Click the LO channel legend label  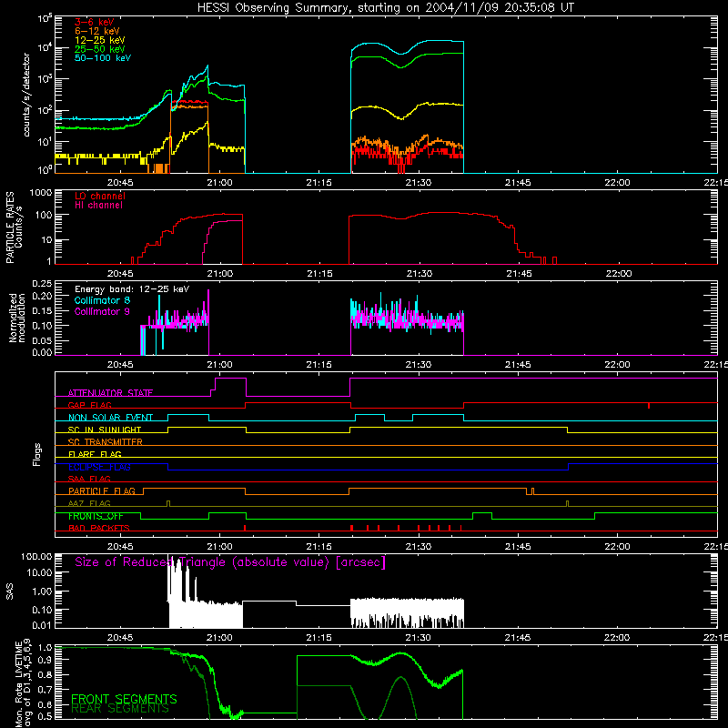pyautogui.click(x=100, y=196)
